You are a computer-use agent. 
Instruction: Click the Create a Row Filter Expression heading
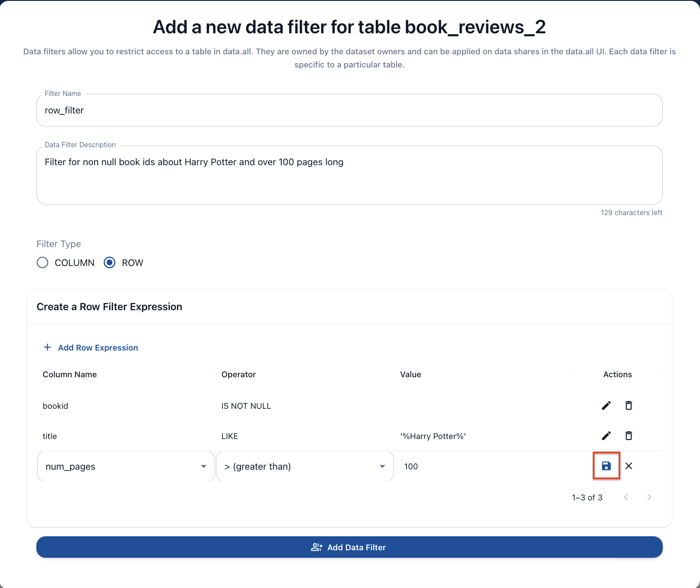click(110, 307)
